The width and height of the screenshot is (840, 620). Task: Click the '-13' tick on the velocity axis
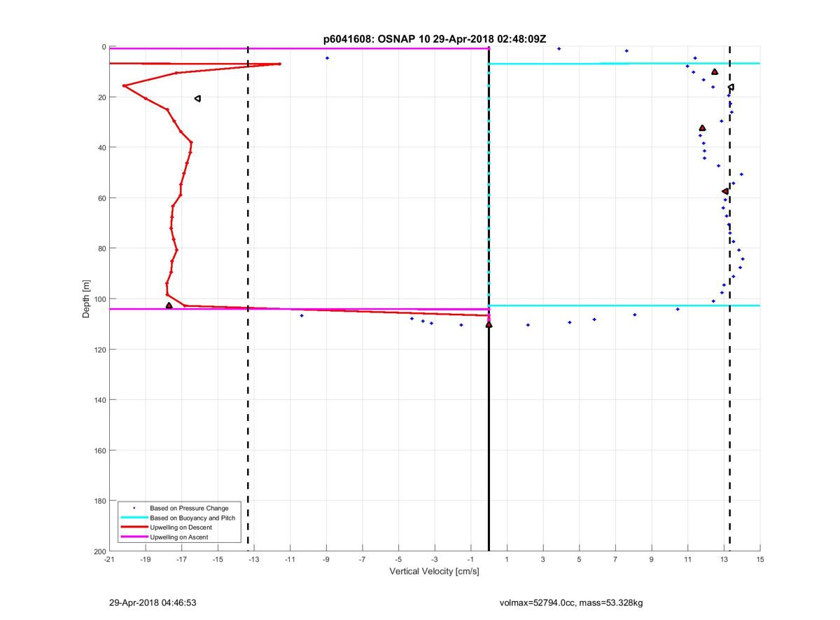click(254, 560)
